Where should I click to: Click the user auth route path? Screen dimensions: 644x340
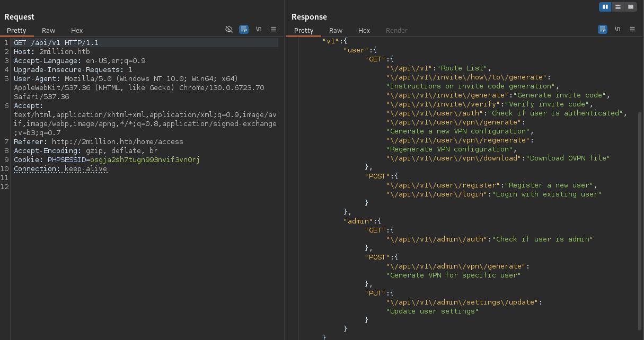tap(435, 113)
